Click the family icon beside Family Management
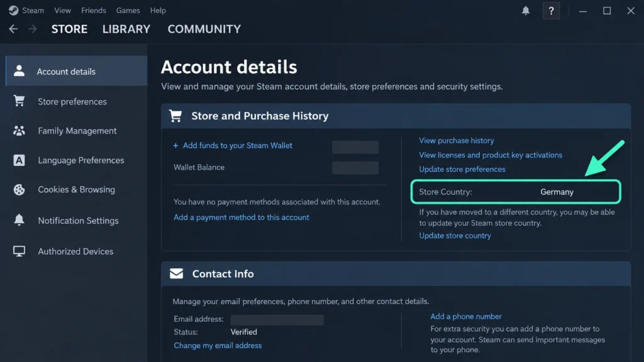The height and width of the screenshot is (362, 644). coord(19,131)
